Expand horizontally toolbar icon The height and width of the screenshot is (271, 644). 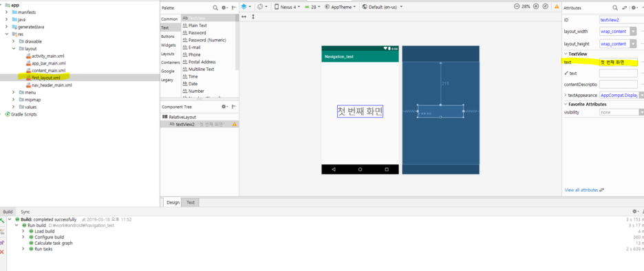coord(244,17)
